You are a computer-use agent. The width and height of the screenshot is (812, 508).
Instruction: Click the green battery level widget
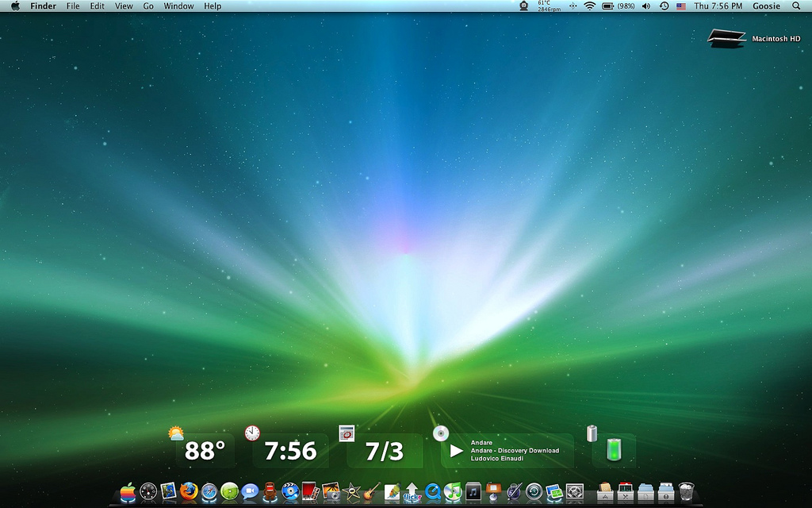click(614, 449)
